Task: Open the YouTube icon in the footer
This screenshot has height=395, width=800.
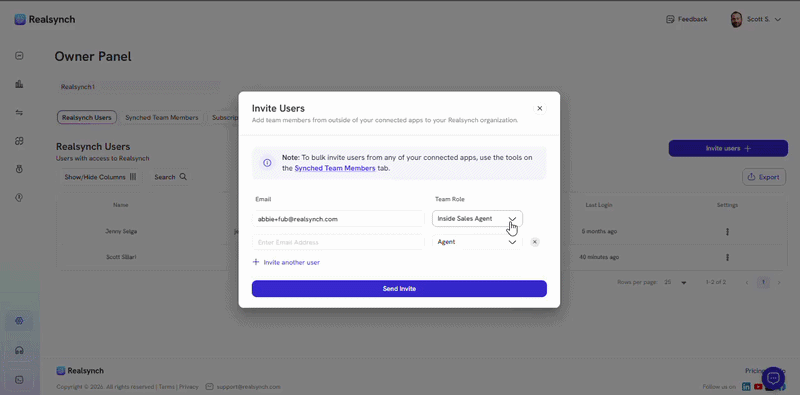Action: (x=758, y=387)
